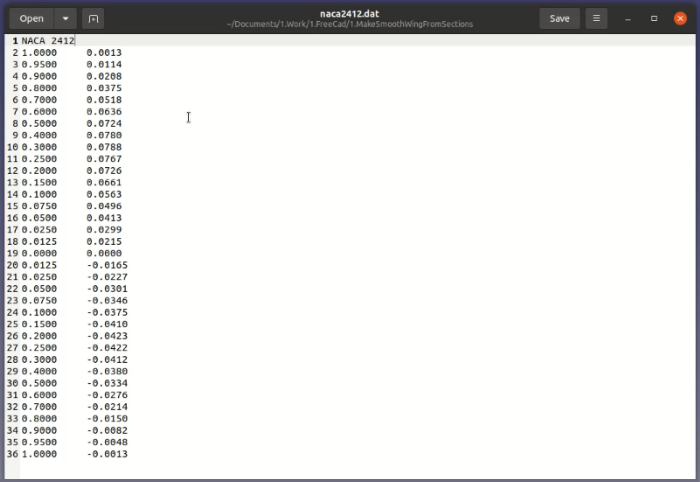Click value -0.0150 on line 33
The image size is (700, 482).
[x=107, y=419]
